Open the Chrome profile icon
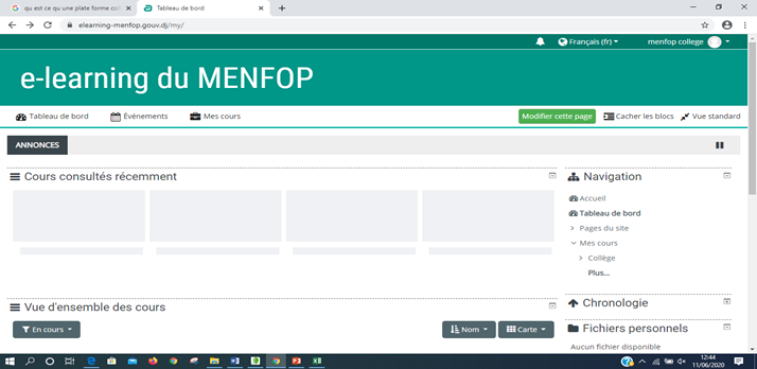757x369 pixels. (727, 25)
